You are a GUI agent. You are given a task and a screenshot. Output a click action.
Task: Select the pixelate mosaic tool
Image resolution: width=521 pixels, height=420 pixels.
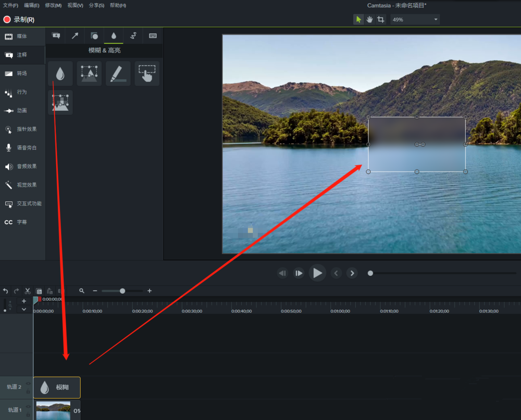pos(60,101)
